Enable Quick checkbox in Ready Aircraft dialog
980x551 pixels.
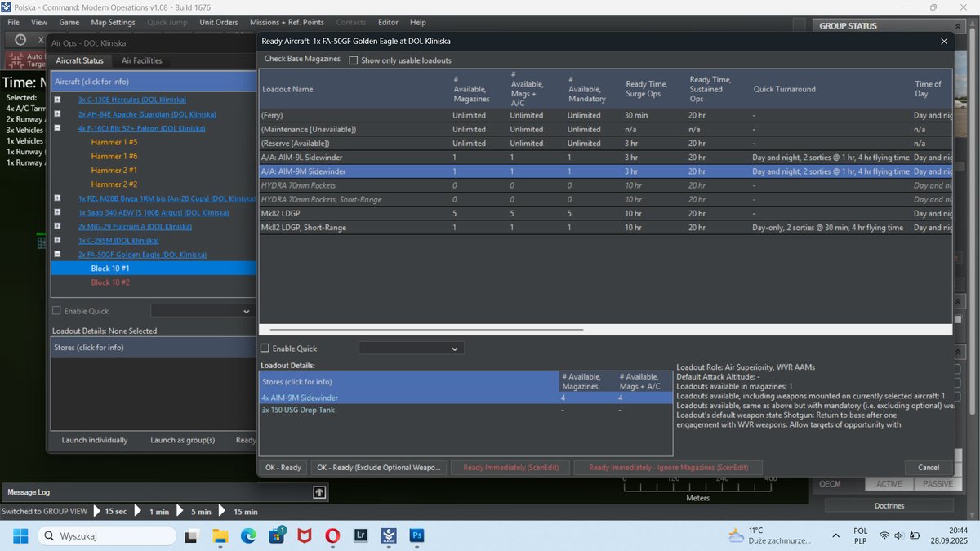tap(265, 349)
